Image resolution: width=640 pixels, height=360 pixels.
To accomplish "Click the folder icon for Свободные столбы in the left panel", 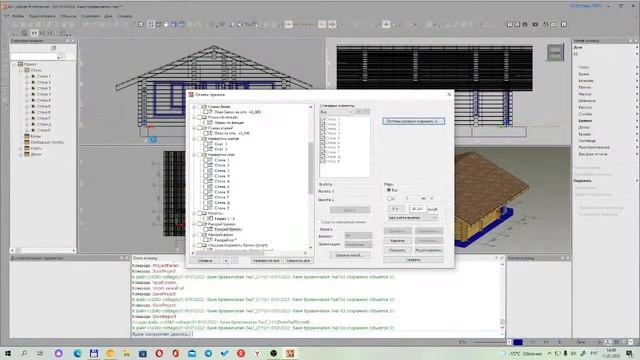I will (27, 142).
